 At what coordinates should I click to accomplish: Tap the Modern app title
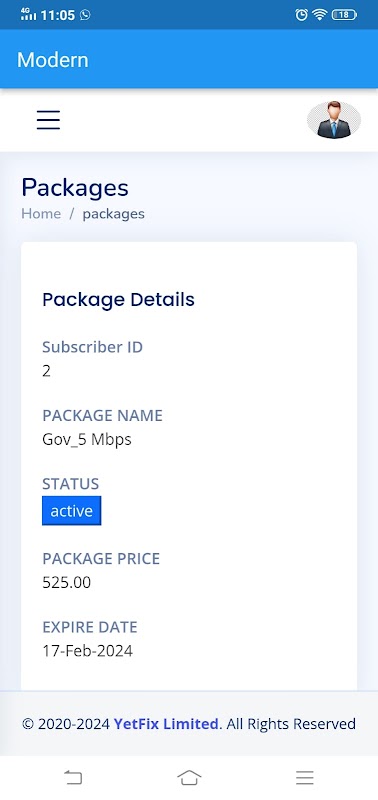point(53,60)
